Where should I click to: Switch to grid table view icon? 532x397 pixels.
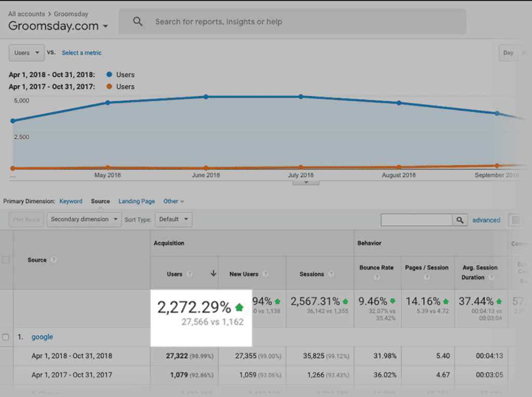516,220
